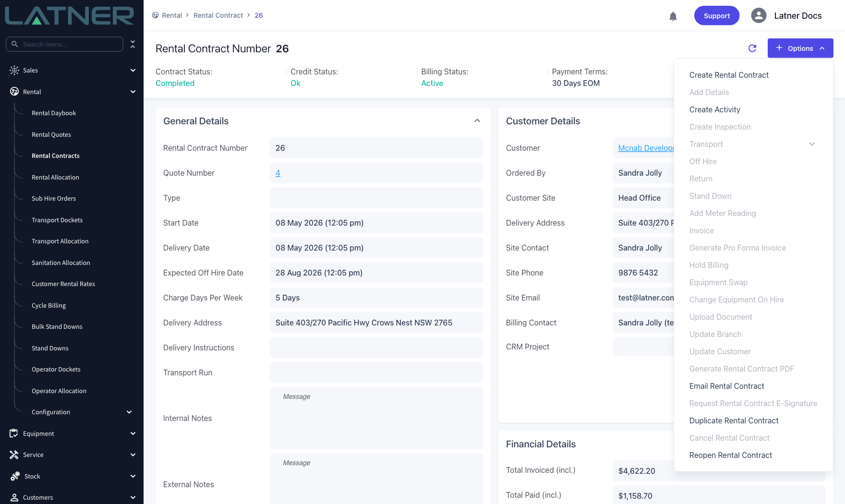The height and width of the screenshot is (504, 845).
Task: Expand the Equipment menu chevron
Action: (133, 433)
